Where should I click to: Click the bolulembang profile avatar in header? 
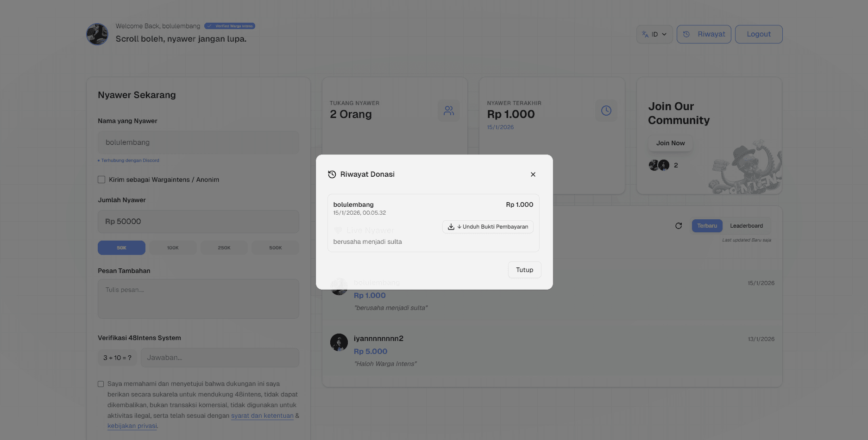click(97, 34)
